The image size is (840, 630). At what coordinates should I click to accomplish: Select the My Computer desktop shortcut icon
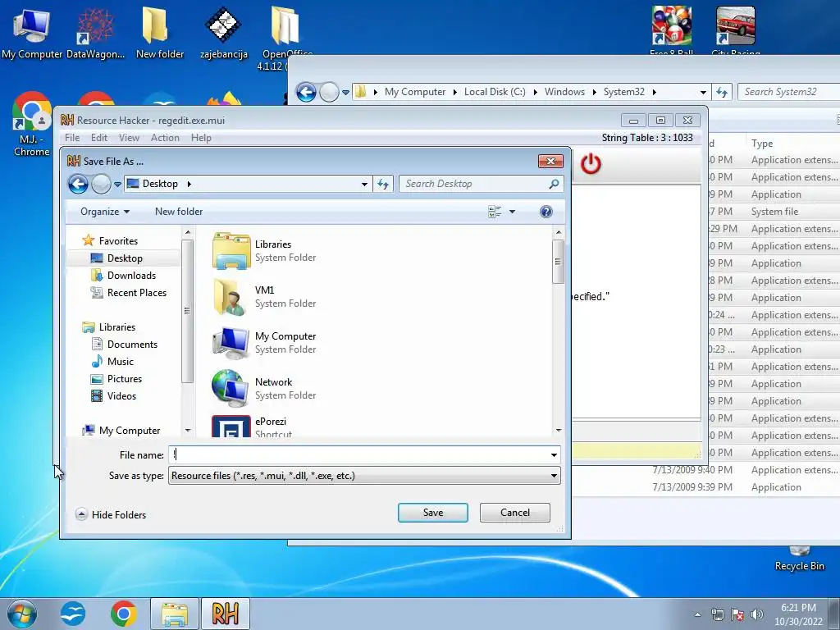[32, 32]
